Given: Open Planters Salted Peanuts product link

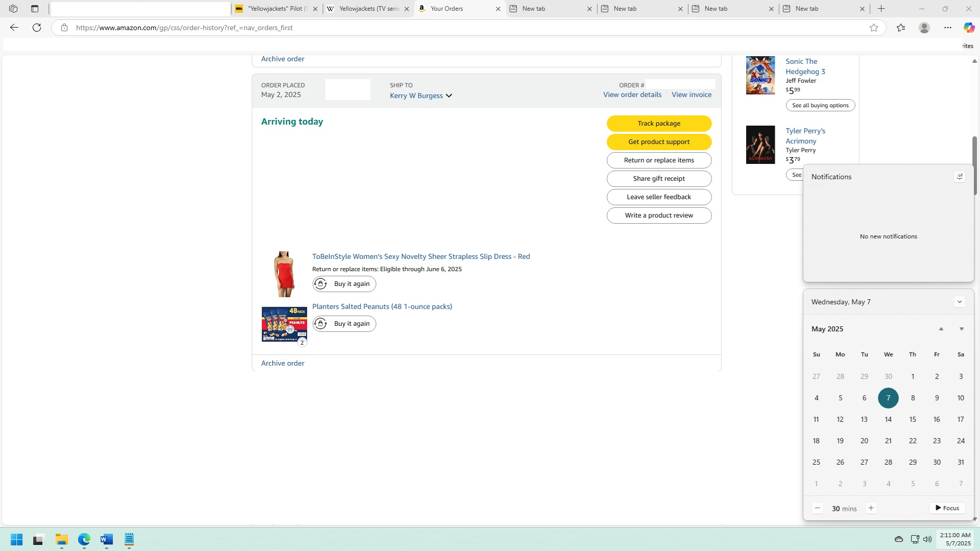Looking at the screenshot, I should point(382,306).
